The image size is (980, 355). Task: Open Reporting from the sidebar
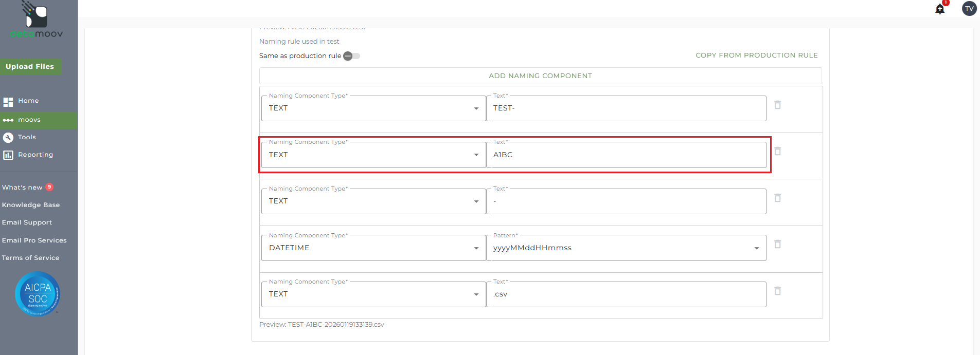(35, 155)
